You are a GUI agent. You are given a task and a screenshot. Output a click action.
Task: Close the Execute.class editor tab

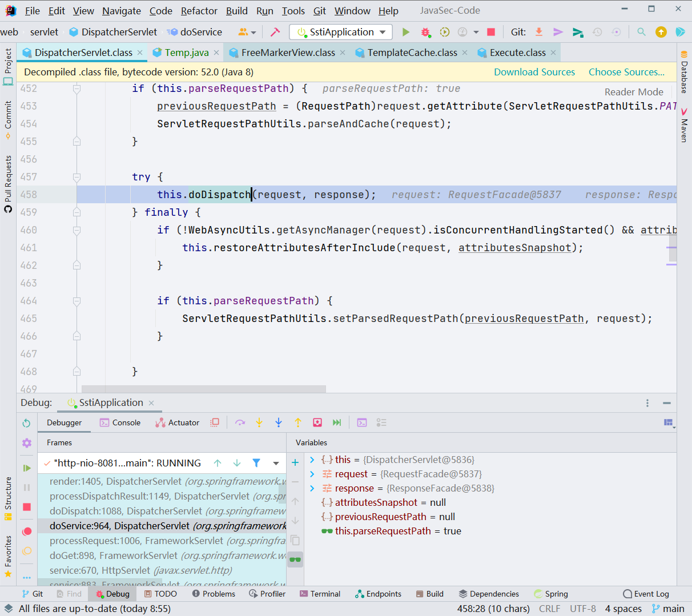(x=553, y=53)
